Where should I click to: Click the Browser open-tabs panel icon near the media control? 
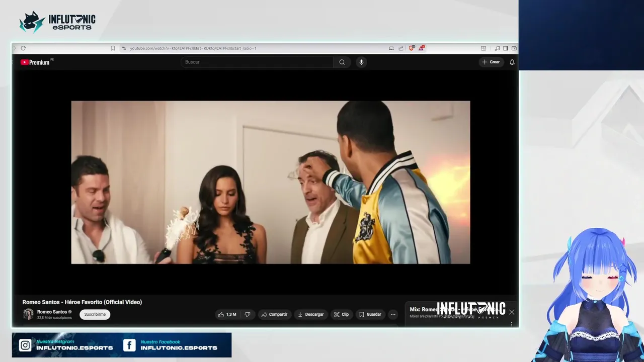tap(484, 48)
